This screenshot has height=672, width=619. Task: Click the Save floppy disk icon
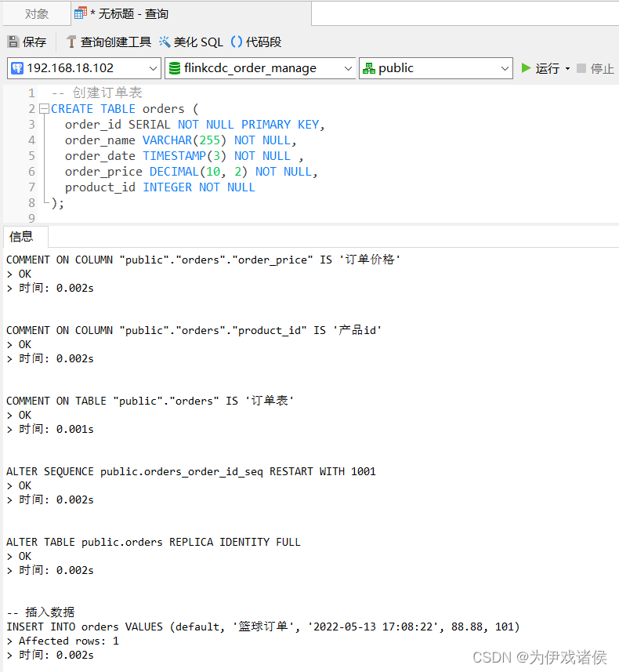click(x=13, y=42)
